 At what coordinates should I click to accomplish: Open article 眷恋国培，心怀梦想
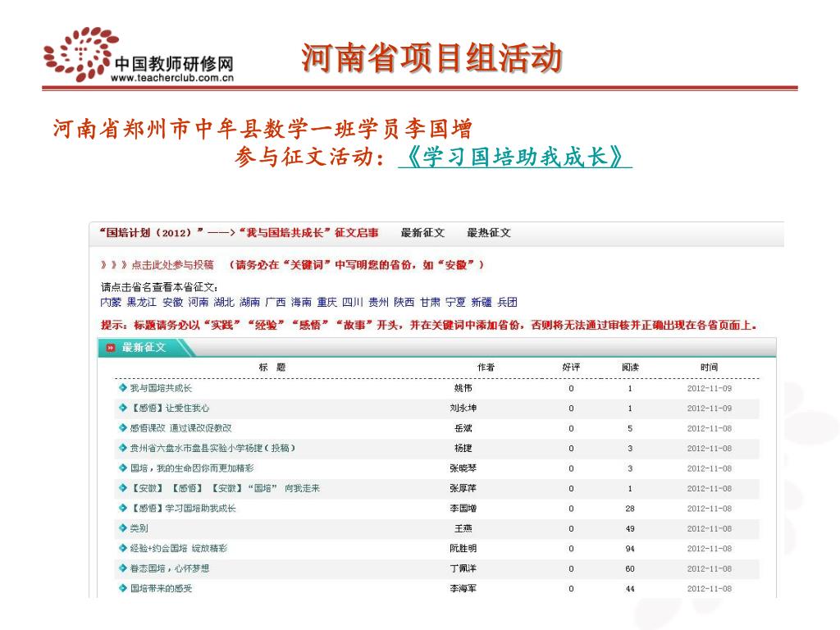click(170, 568)
